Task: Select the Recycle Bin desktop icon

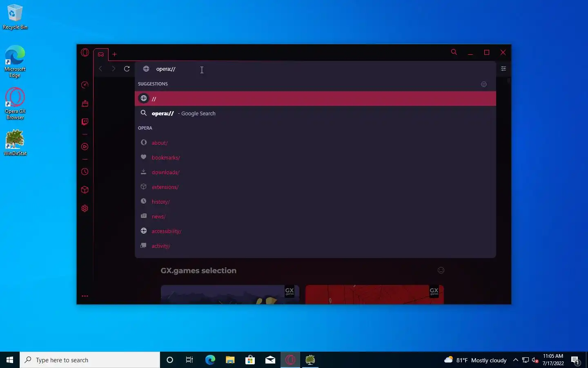Action: (15, 17)
